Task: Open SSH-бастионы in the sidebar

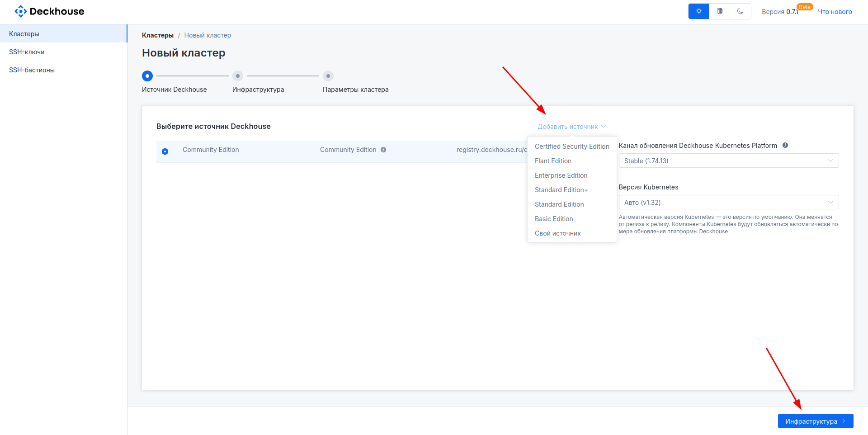Action: coord(63,70)
